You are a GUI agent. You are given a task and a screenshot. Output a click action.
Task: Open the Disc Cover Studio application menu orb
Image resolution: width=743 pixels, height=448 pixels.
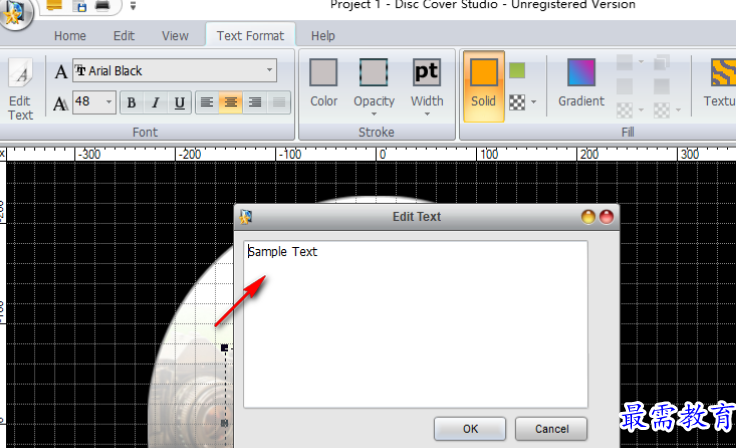[16, 12]
